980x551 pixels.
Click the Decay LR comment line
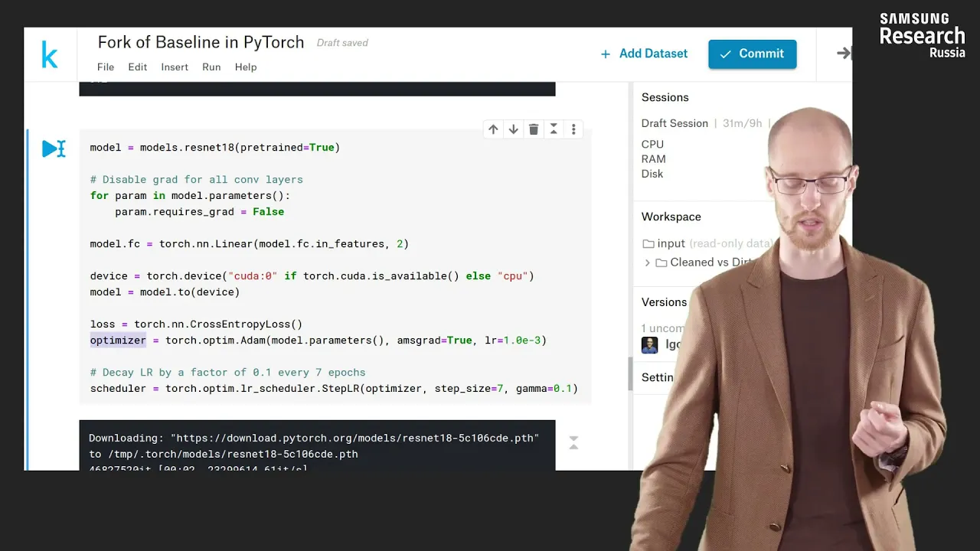click(228, 373)
